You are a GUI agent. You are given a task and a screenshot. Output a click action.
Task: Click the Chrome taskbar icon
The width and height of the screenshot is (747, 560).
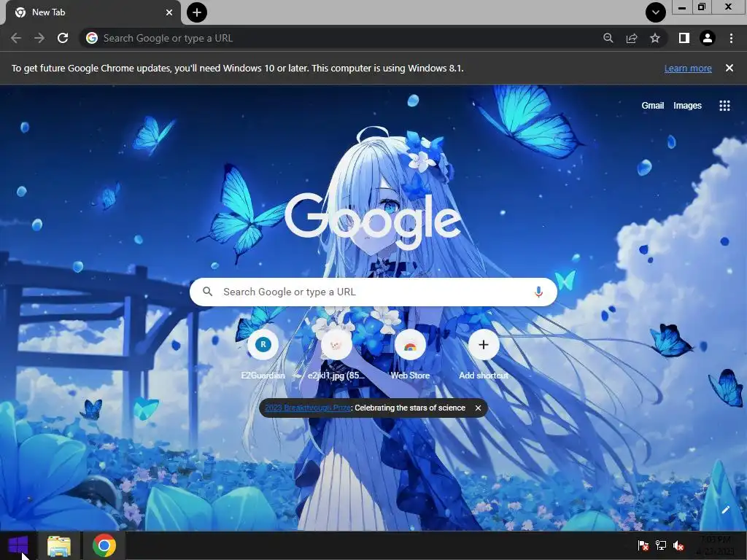click(104, 545)
